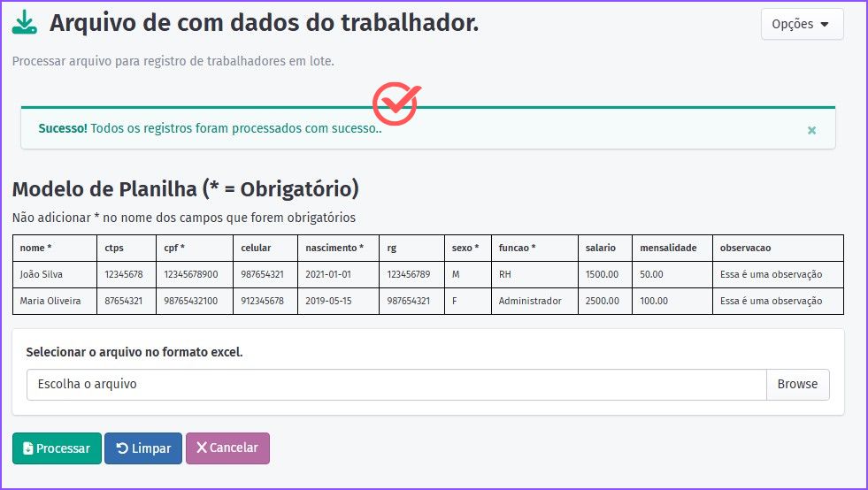Click the red checkmark success icon
868x490 pixels.
[396, 103]
